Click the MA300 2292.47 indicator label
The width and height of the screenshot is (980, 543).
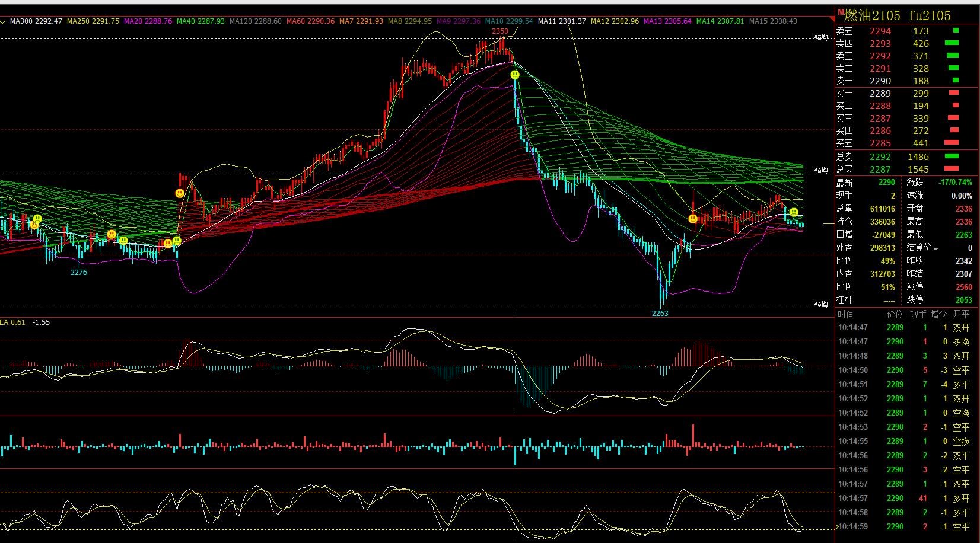(x=36, y=21)
